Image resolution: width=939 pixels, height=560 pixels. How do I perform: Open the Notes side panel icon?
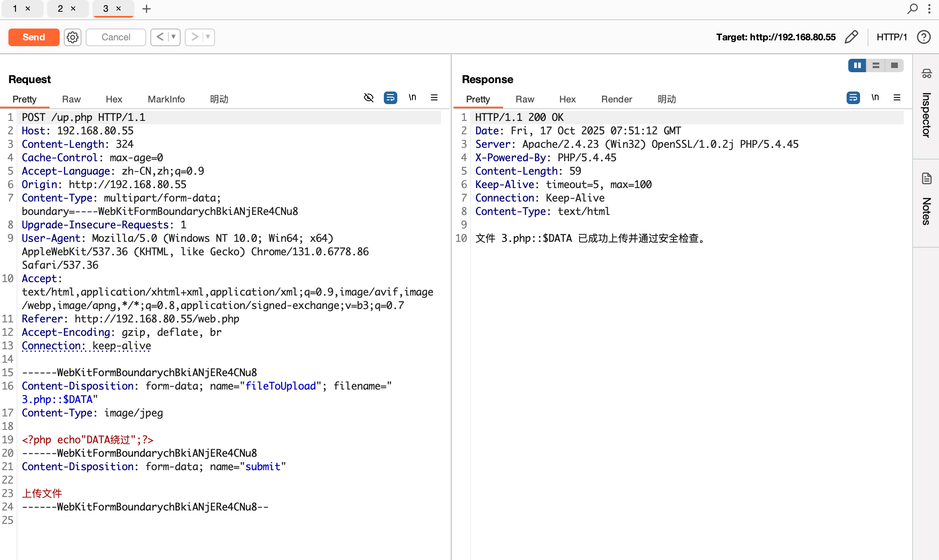point(926,178)
